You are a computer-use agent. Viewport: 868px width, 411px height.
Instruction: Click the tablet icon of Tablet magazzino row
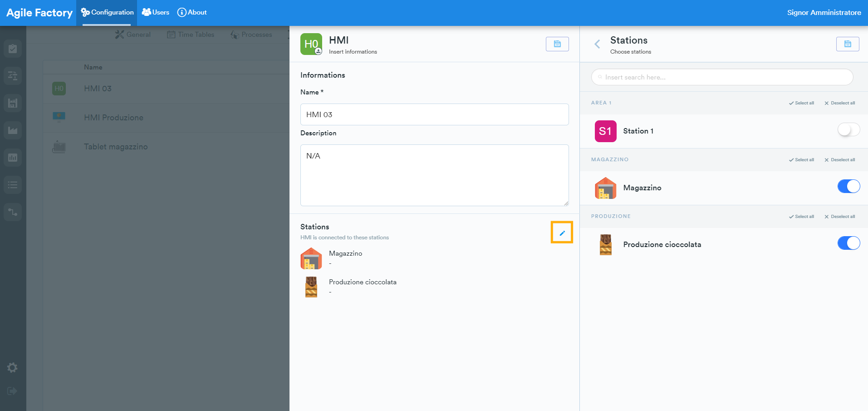[59, 147]
